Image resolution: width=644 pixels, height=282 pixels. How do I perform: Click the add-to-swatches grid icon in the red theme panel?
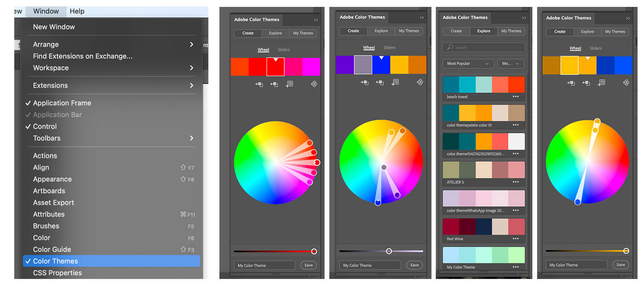289,84
